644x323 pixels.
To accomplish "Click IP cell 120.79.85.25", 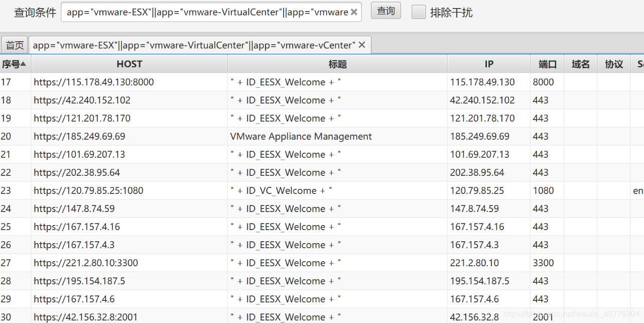I will pyautogui.click(x=477, y=190).
